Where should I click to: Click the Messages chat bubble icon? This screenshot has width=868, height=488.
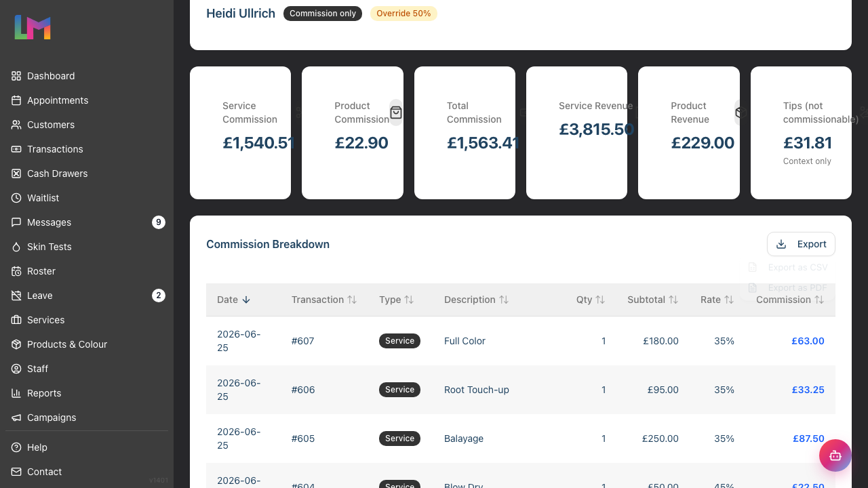click(16, 222)
